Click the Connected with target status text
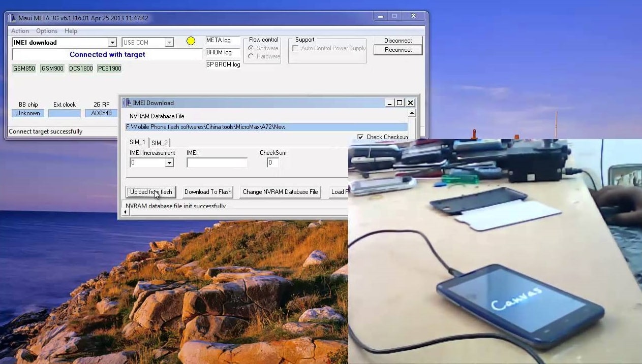This screenshot has width=642, height=364. [107, 54]
